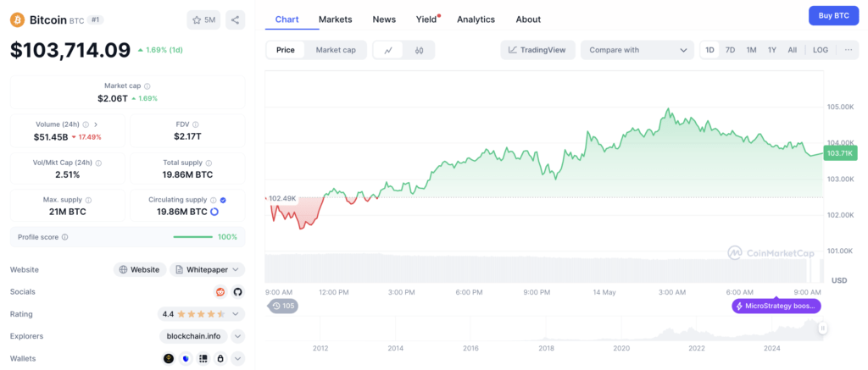Viewport: 868px width, 370px height.
Task: Toggle LOG scale on the chart
Action: click(x=821, y=50)
